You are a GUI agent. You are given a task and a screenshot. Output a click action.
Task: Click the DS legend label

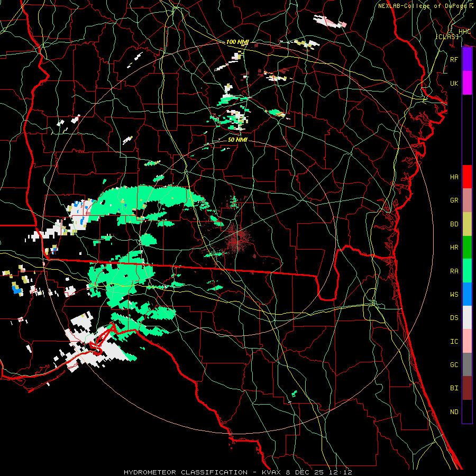point(454,317)
